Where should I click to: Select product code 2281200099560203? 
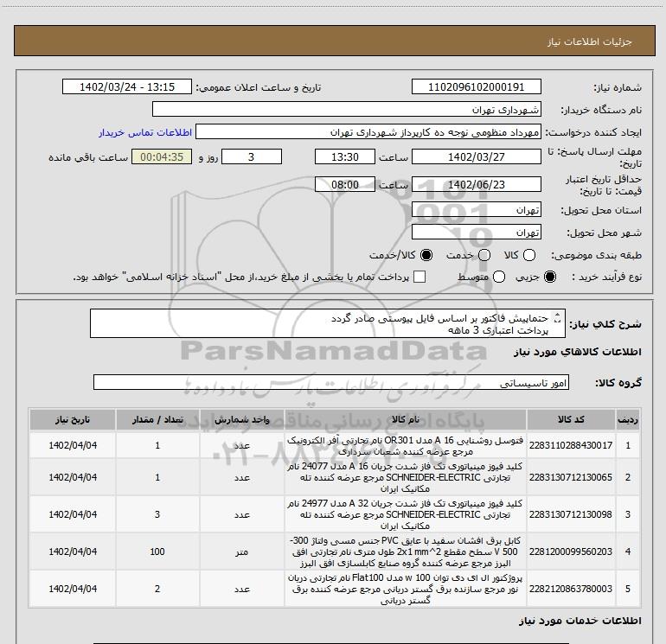(571, 552)
